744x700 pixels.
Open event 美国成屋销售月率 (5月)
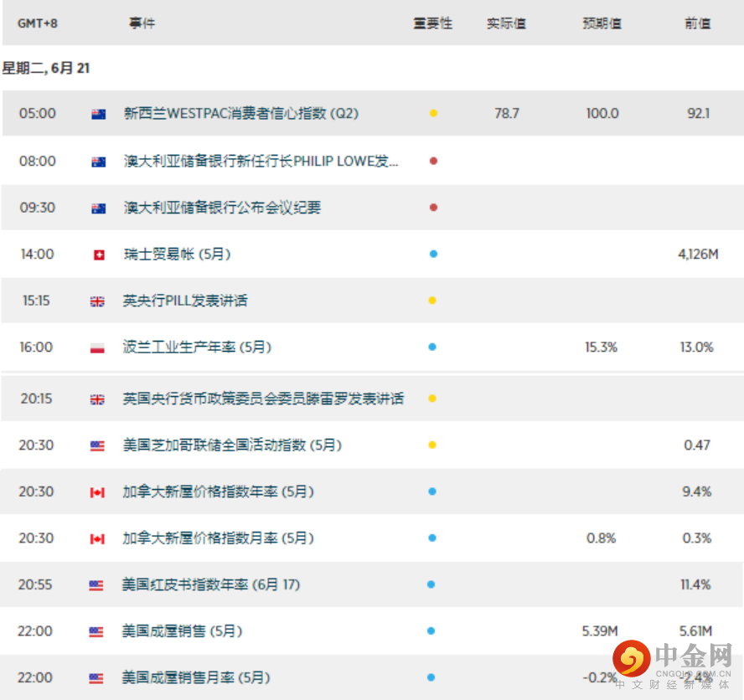[196, 678]
